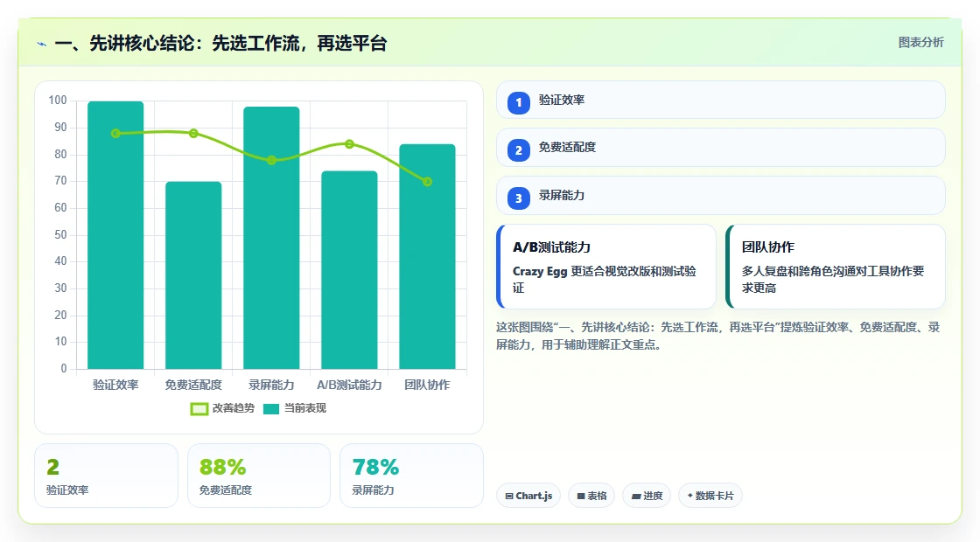Click the square icon in the 表格 tag

(581, 496)
